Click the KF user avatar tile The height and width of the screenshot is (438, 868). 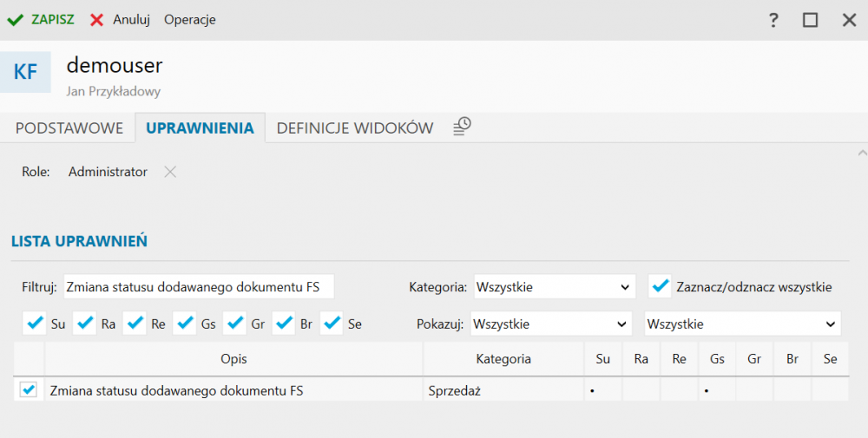(x=26, y=72)
